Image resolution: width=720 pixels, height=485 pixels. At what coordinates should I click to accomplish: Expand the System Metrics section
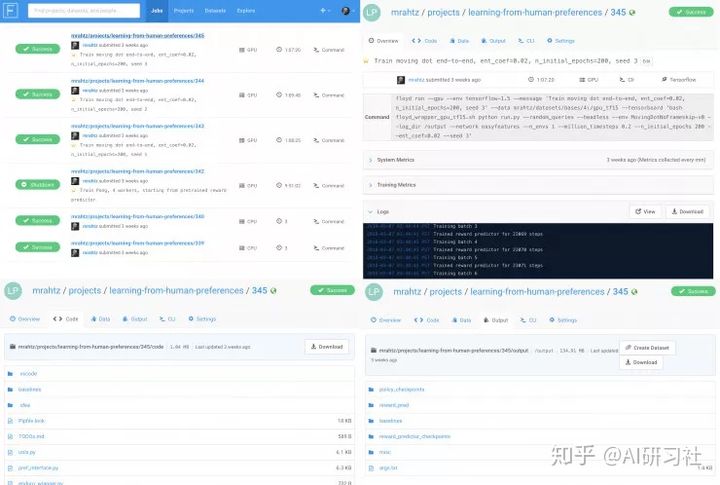click(x=538, y=160)
